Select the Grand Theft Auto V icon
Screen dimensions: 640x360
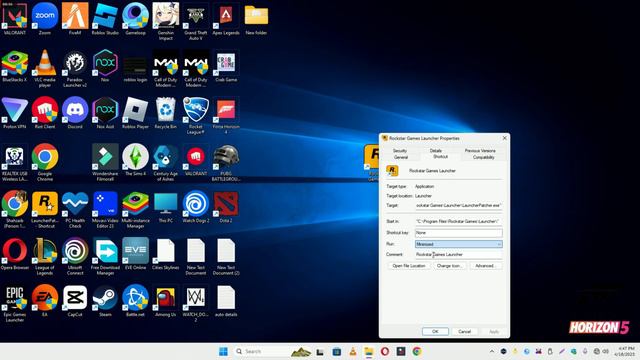pos(196,21)
